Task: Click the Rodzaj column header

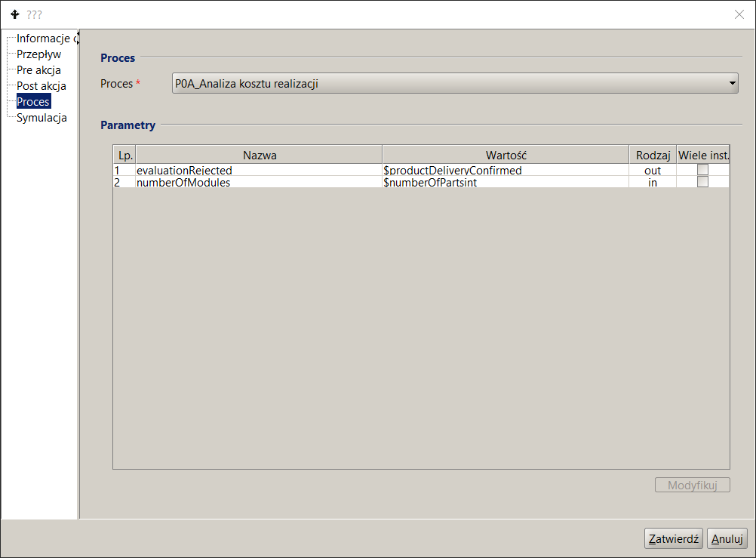Action: (x=653, y=155)
